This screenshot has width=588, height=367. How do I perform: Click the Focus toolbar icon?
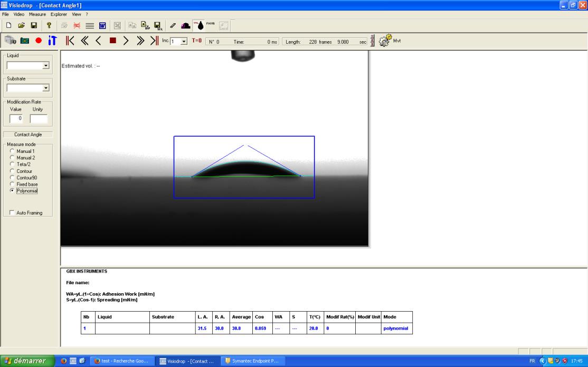211,25
